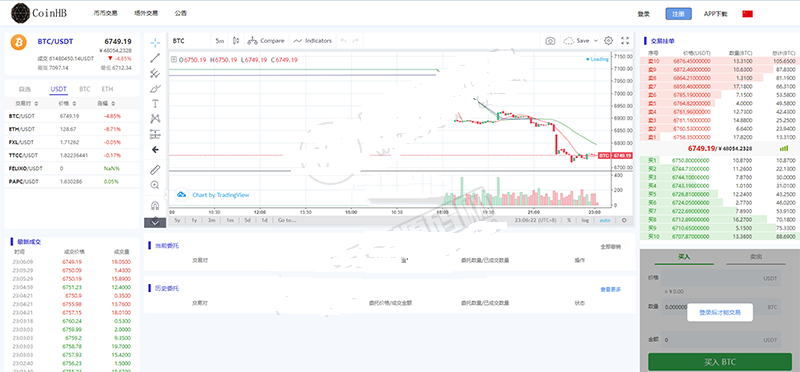
Task: Select the text annotation tool
Action: point(155,104)
